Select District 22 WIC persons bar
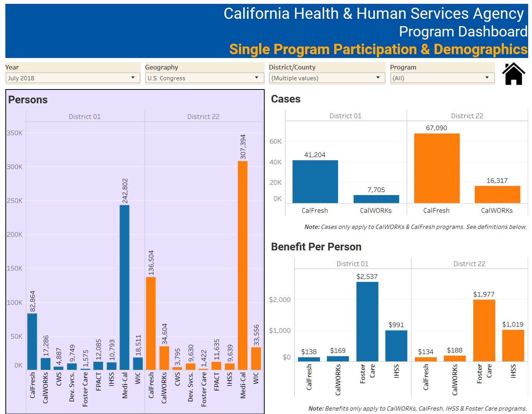Screen dimensions: 532x414 256,358
